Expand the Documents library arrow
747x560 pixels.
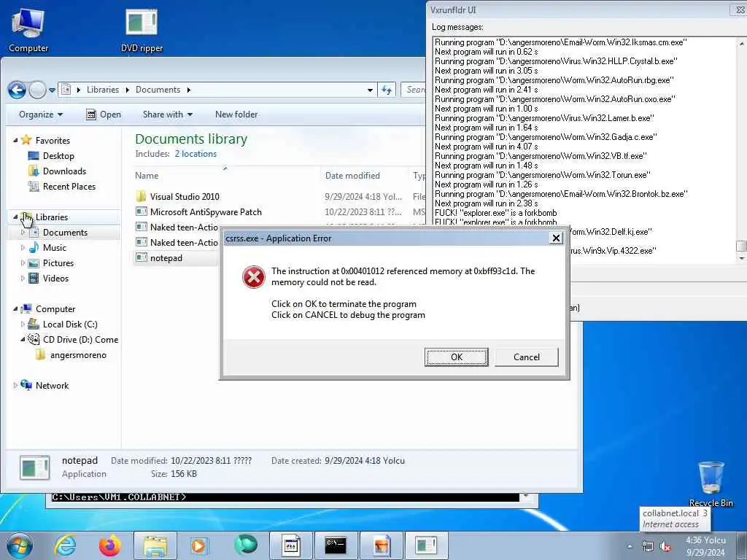23,233
